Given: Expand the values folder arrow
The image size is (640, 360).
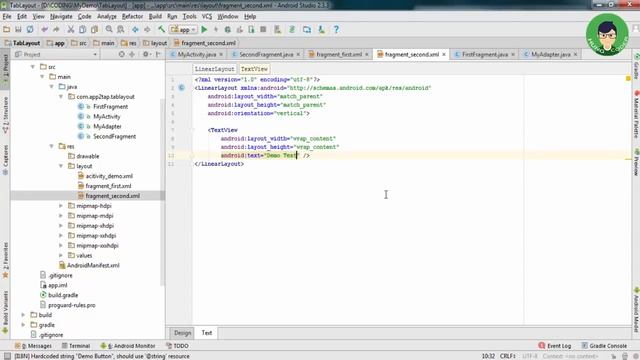Looking at the screenshot, I should click(61, 256).
